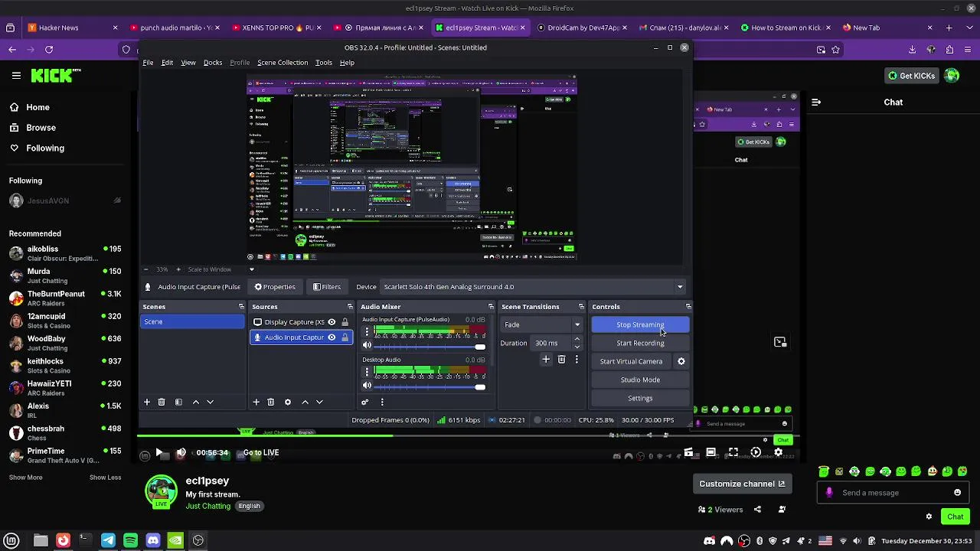980x551 pixels.
Task: Mute Desktop Audio in mixer
Action: (367, 386)
